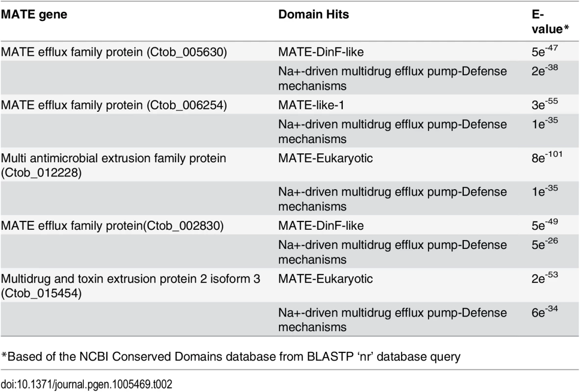This screenshot has width=580, height=392.
Task: Click the 5e-26 E-value
Action: [545, 244]
